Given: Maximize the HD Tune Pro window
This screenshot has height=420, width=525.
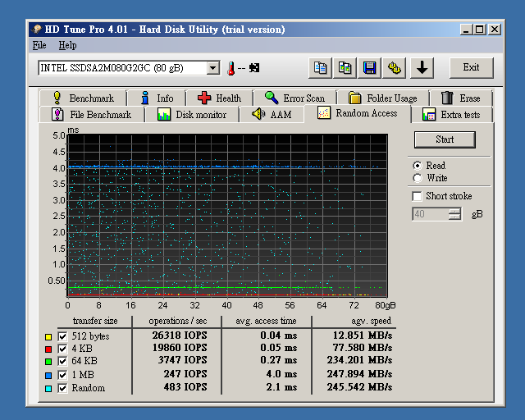Looking at the screenshot, I should pos(479,30).
